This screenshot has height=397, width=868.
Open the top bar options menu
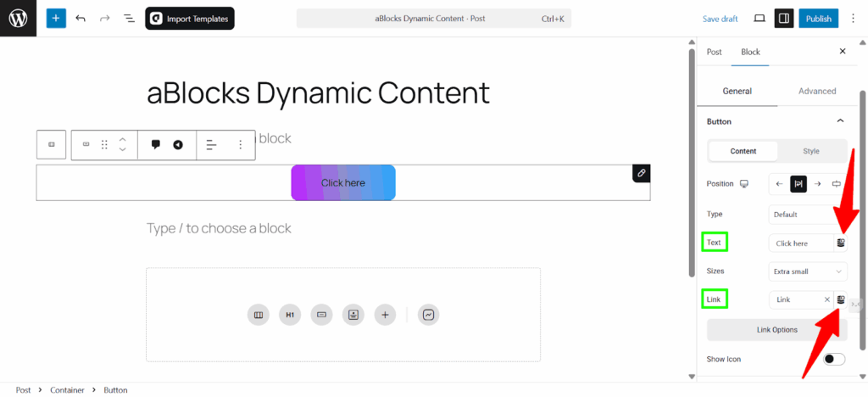[853, 19]
